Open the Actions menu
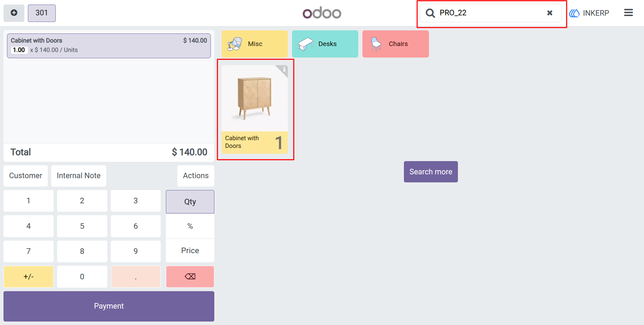This screenshot has height=325, width=644. click(x=196, y=176)
